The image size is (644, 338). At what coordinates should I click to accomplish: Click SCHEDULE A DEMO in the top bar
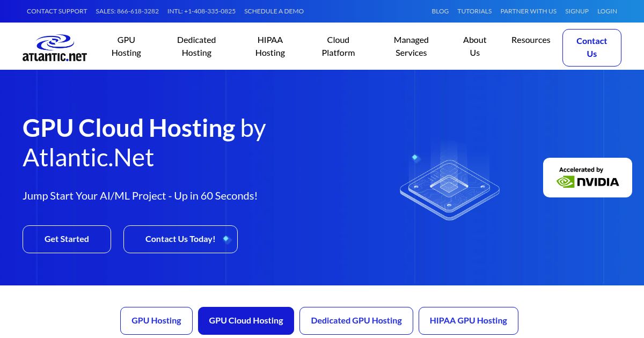point(274,11)
